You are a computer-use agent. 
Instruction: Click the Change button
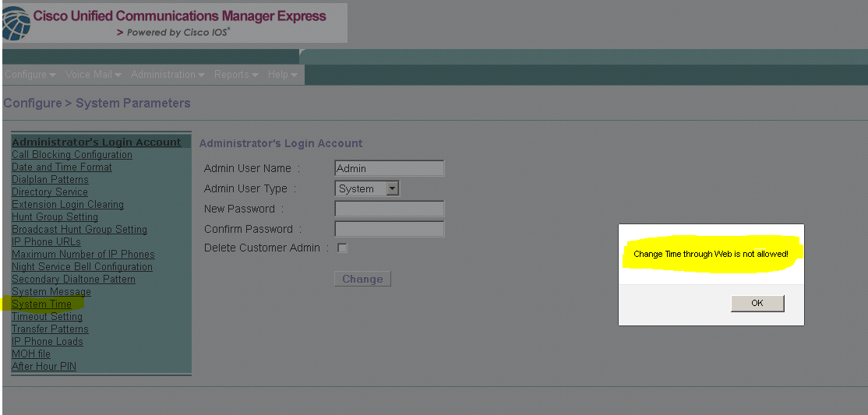pos(362,279)
